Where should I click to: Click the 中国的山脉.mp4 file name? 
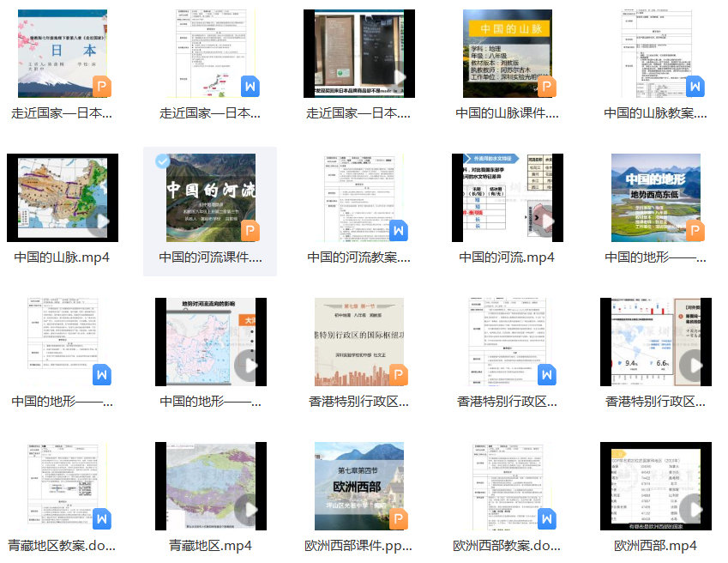(x=62, y=257)
